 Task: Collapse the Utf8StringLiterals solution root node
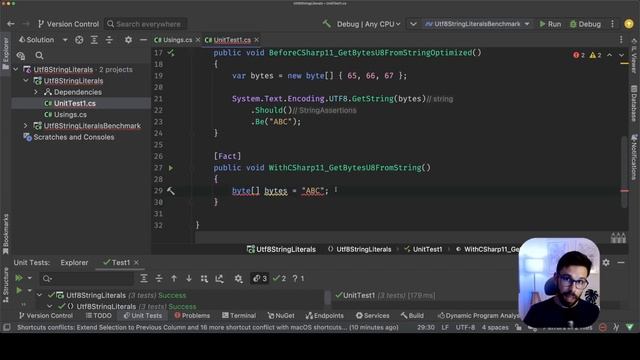[x=16, y=69]
